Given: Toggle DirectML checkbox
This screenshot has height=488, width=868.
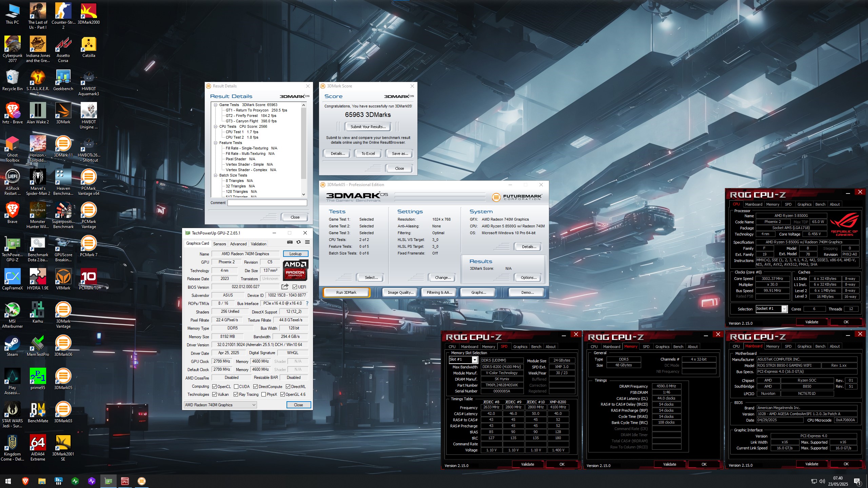Looking at the screenshot, I should point(288,387).
